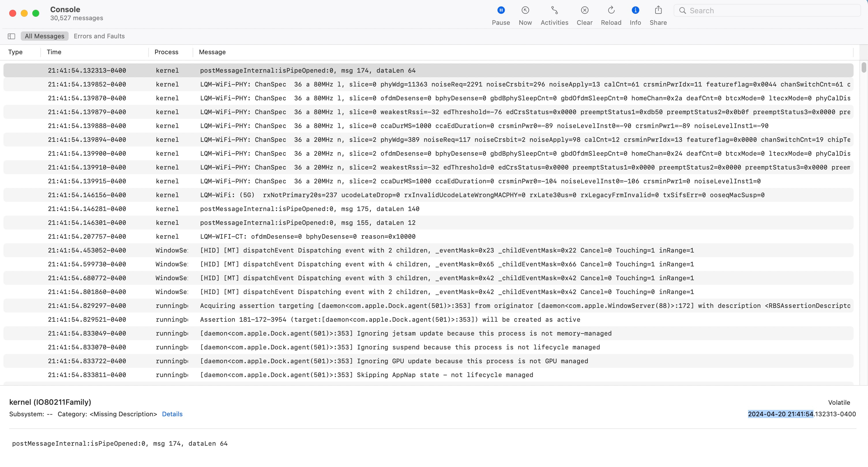Click the vertical scrollbar thumb
The width and height of the screenshot is (868, 467).
864,67
